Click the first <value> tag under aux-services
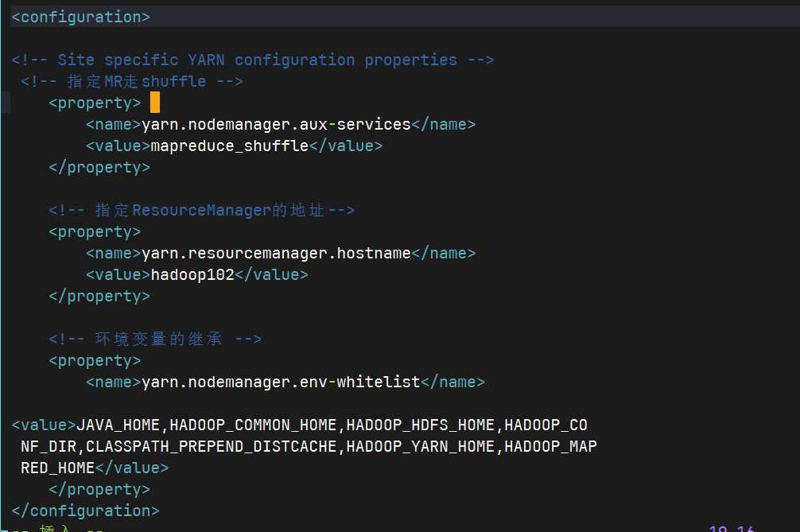 [x=114, y=146]
